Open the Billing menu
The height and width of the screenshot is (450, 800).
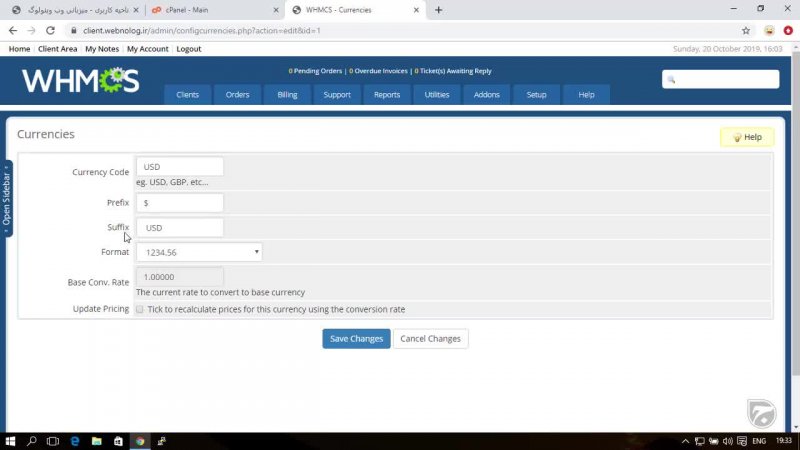click(287, 95)
